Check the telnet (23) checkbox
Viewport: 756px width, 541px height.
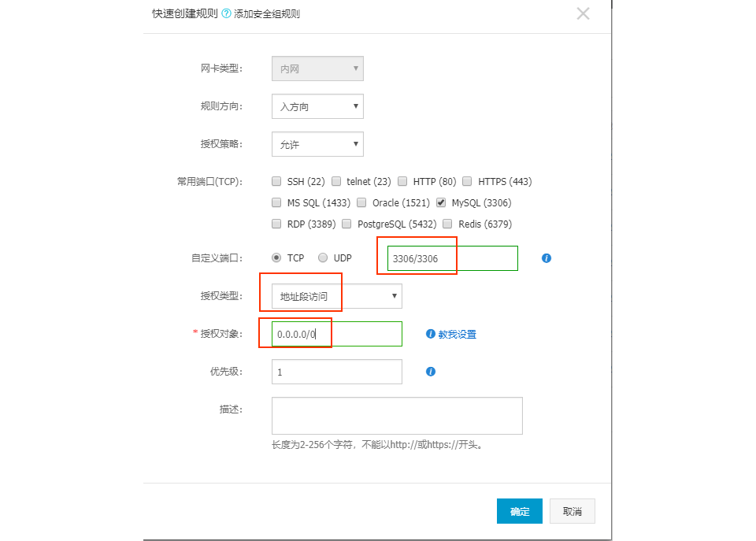click(x=336, y=181)
